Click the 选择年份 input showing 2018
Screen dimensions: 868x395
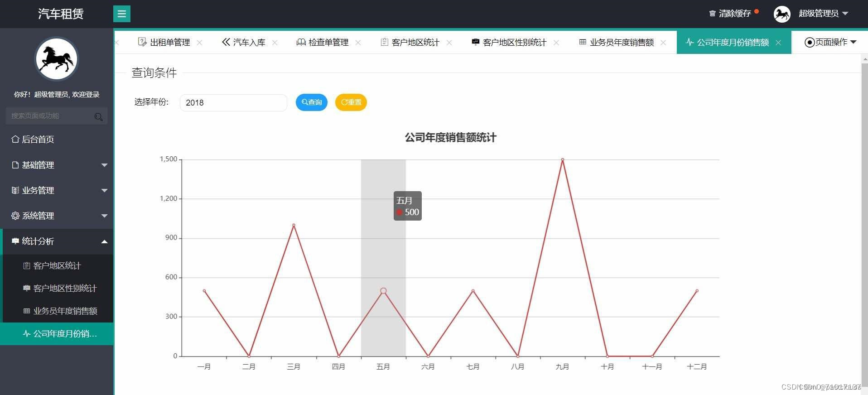(x=233, y=103)
